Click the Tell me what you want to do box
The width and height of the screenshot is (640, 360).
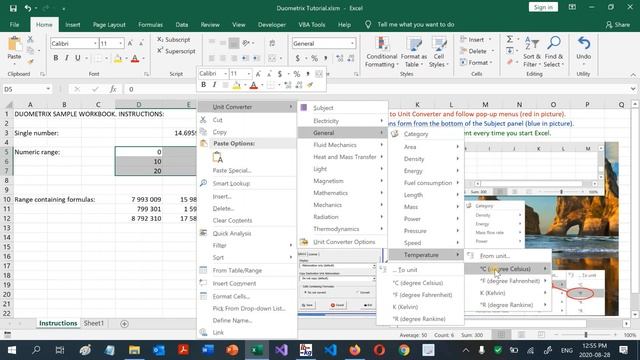coord(416,24)
